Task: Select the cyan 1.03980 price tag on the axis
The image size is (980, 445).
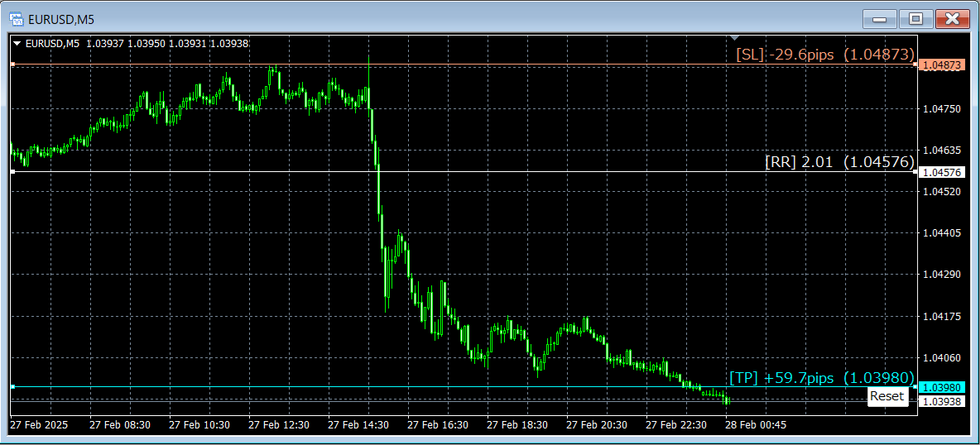Action: 943,387
